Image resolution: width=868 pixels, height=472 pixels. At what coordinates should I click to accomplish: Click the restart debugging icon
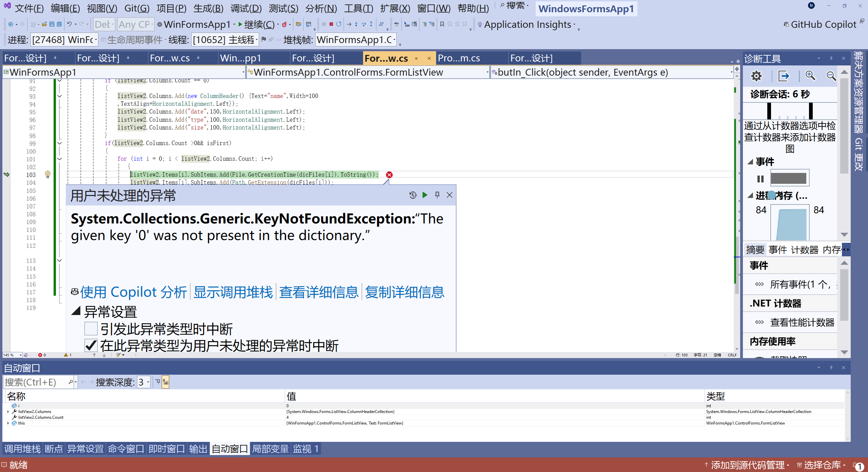(339, 24)
